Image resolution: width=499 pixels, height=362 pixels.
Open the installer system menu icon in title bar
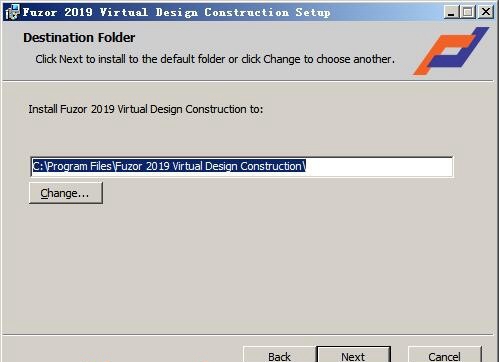[x=13, y=12]
